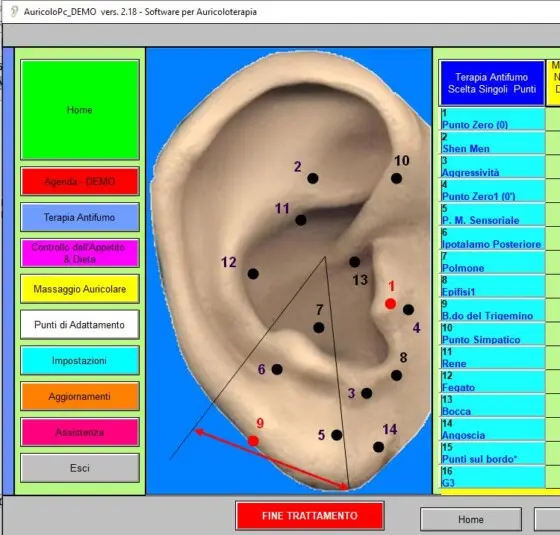This screenshot has width=560, height=535.
Task: Select ear point 7 dot
Action: pyautogui.click(x=319, y=328)
